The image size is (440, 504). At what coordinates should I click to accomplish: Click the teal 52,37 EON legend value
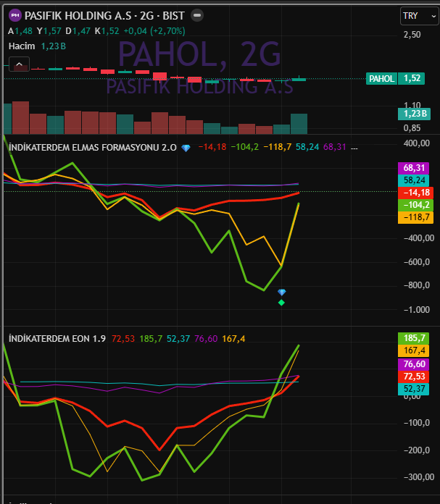178,339
